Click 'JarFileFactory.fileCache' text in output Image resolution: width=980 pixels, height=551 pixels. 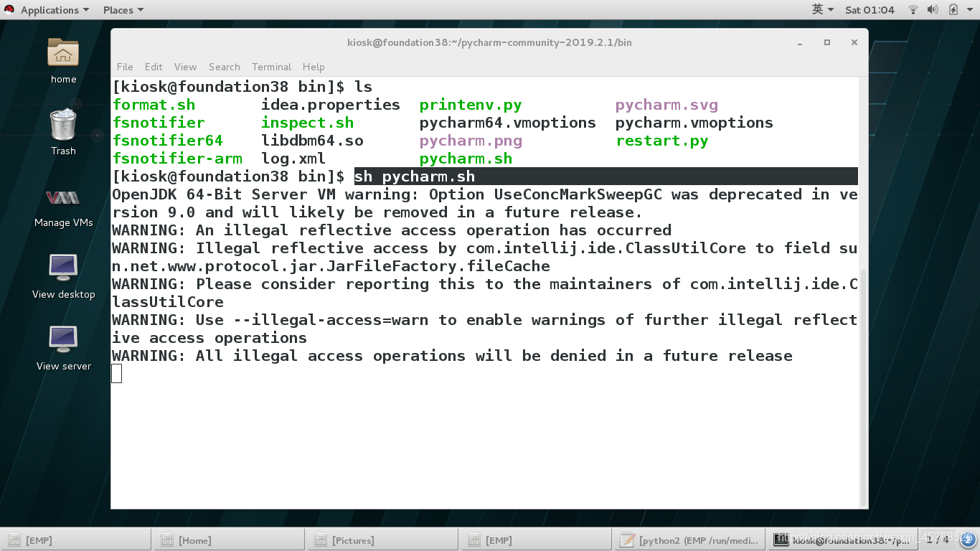[438, 266]
